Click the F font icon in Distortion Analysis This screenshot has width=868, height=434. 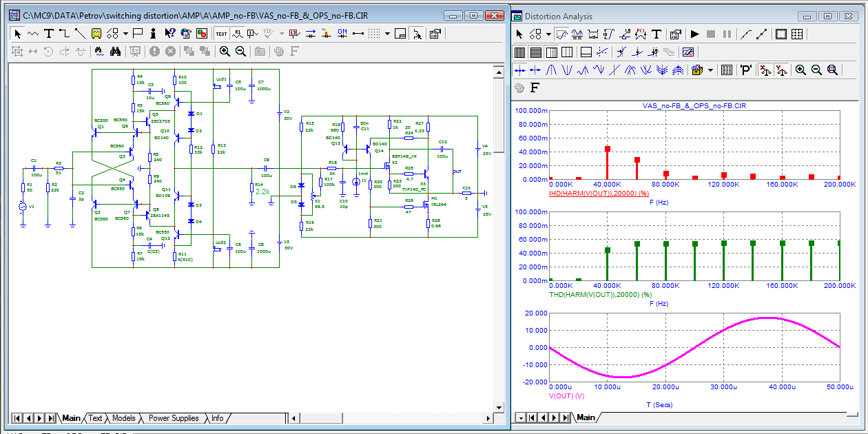(x=535, y=88)
